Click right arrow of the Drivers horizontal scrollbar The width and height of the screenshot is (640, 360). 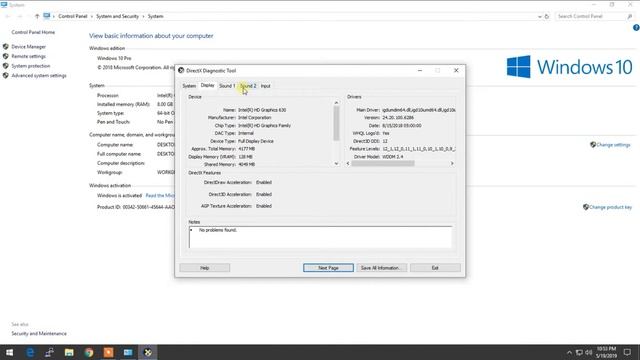click(x=452, y=163)
